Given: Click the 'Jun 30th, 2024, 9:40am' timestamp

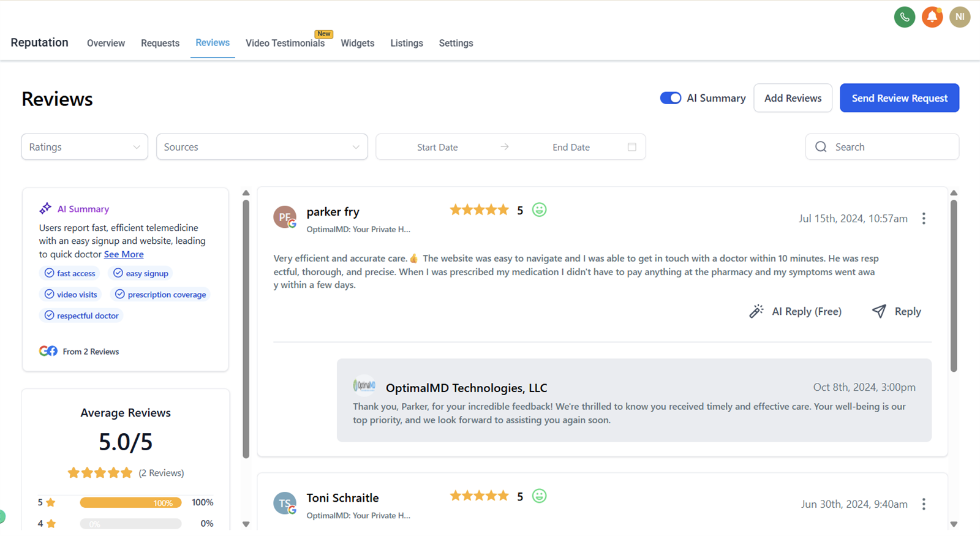Looking at the screenshot, I should pos(854,504).
